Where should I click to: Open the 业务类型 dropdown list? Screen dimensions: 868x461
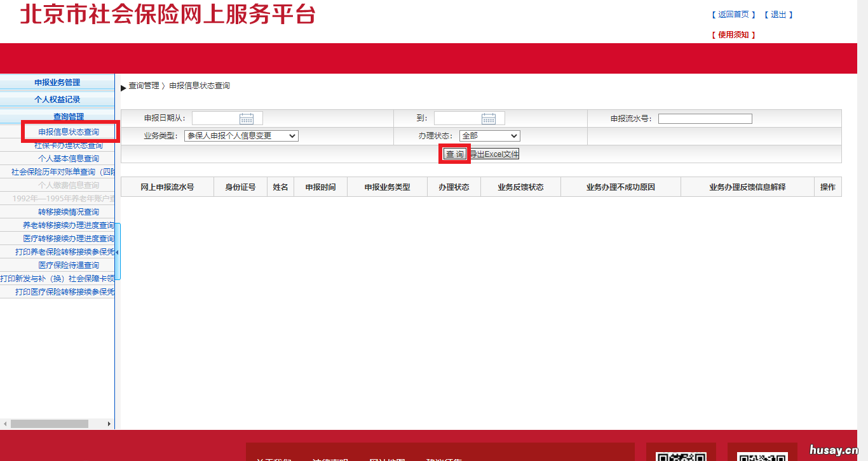240,135
